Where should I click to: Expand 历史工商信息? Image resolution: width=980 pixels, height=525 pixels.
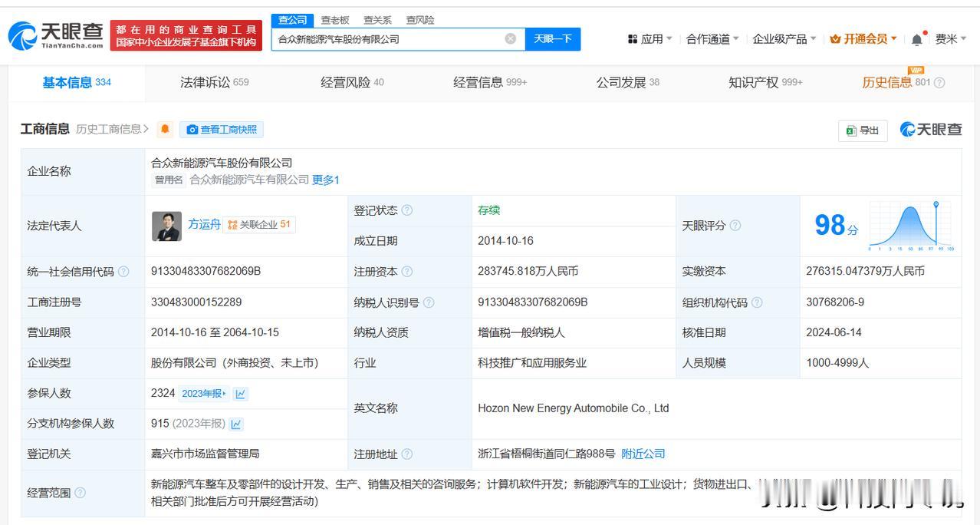pyautogui.click(x=112, y=129)
